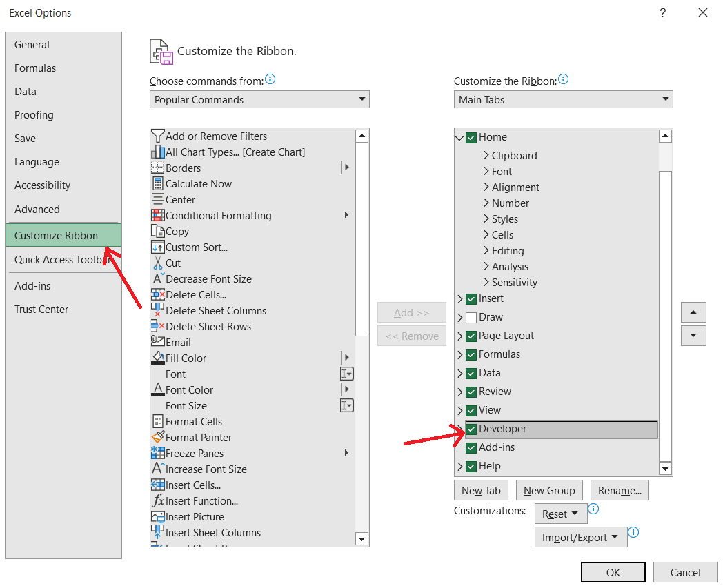Uncheck the Home tab checkbox

pos(471,137)
